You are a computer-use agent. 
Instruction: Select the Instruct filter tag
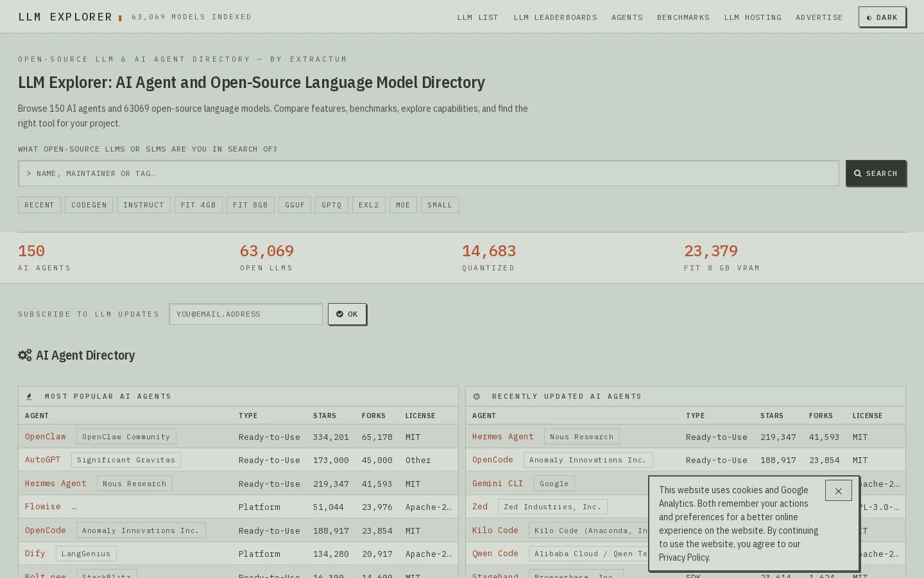144,205
